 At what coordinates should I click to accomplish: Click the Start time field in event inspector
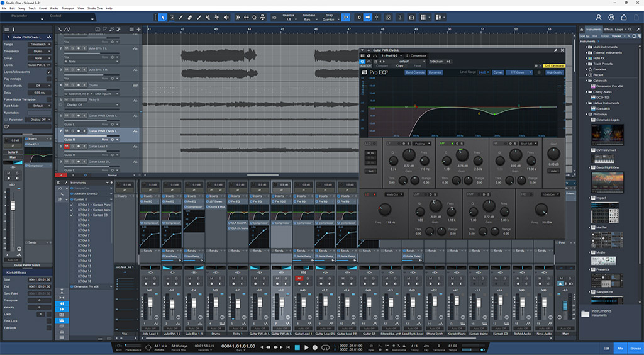click(x=40, y=280)
